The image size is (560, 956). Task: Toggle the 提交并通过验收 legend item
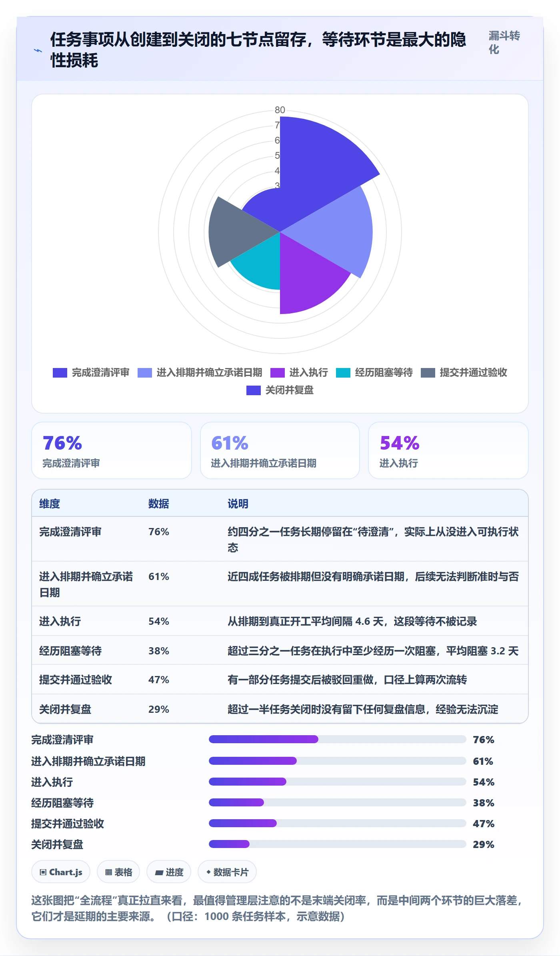[x=464, y=373]
